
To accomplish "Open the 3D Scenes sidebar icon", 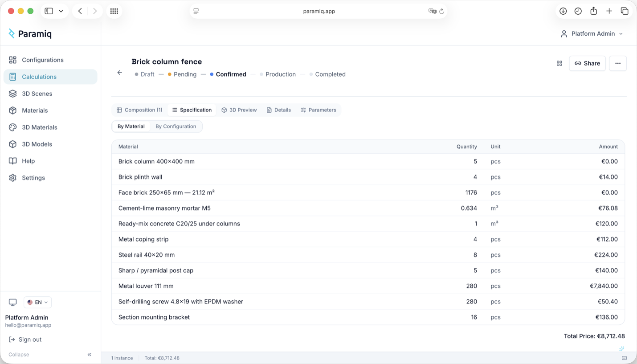I will point(12,94).
